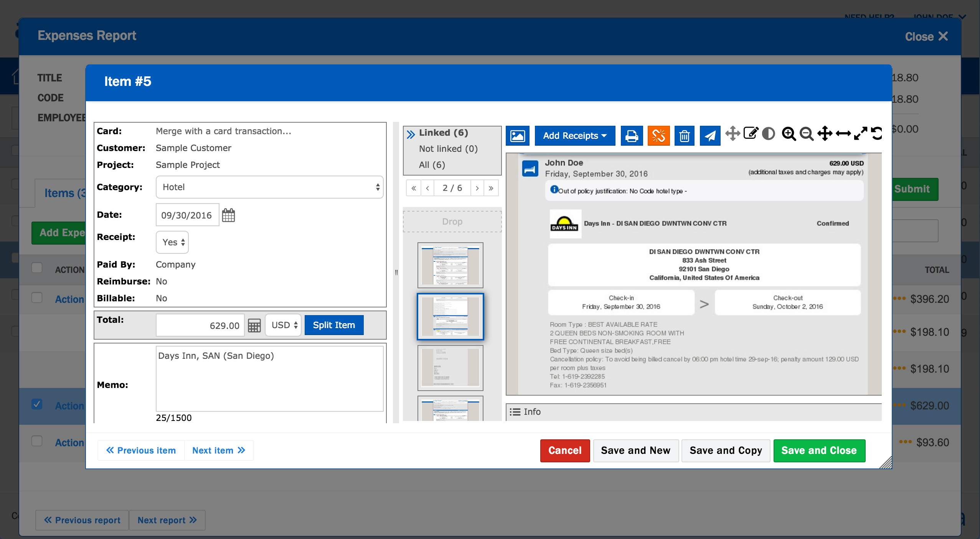The height and width of the screenshot is (539, 980).
Task: Delete receipt with trash can icon
Action: coord(684,136)
